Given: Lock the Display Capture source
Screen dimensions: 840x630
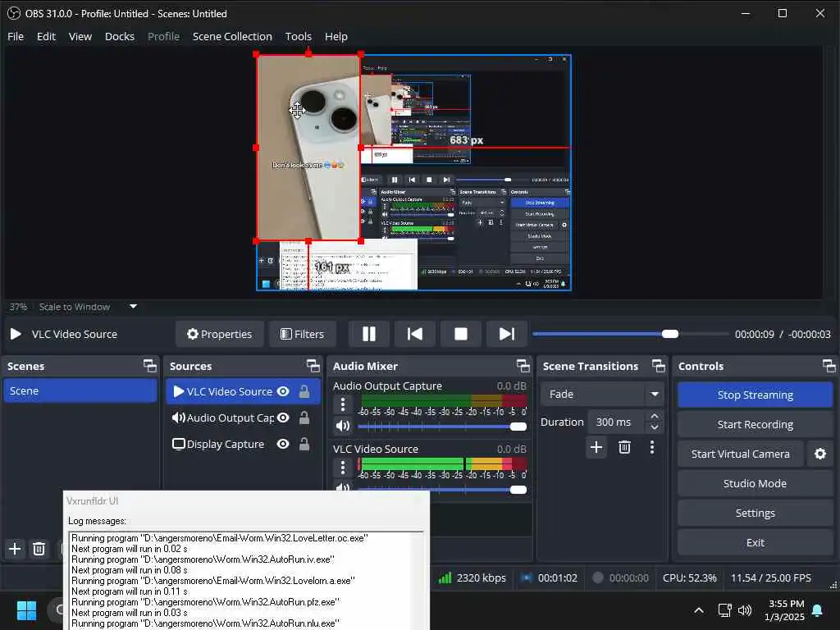Looking at the screenshot, I should pos(304,444).
